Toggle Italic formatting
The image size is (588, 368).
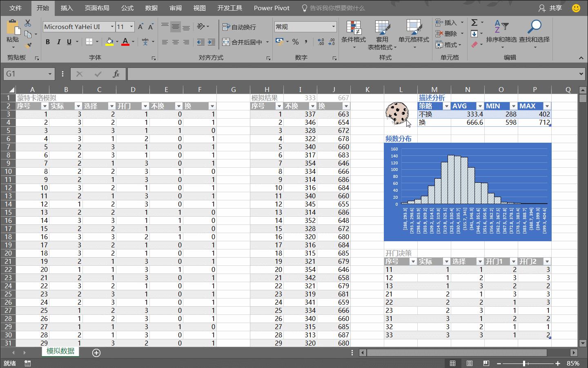58,42
